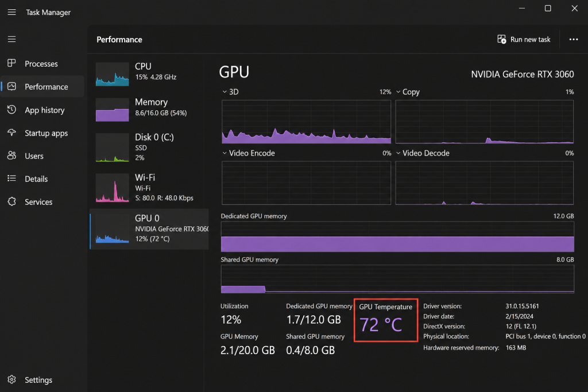Select the Disk 0 (C:) graph thumbnail
588x392 pixels.
112,148
